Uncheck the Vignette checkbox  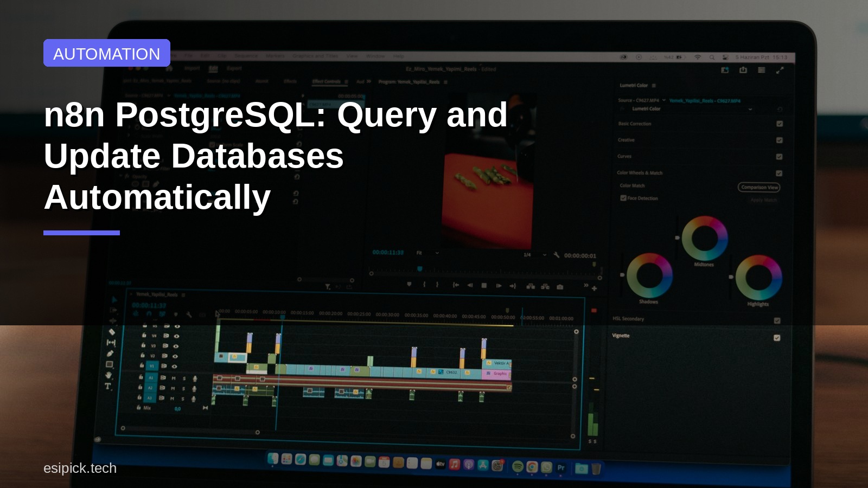(x=777, y=338)
